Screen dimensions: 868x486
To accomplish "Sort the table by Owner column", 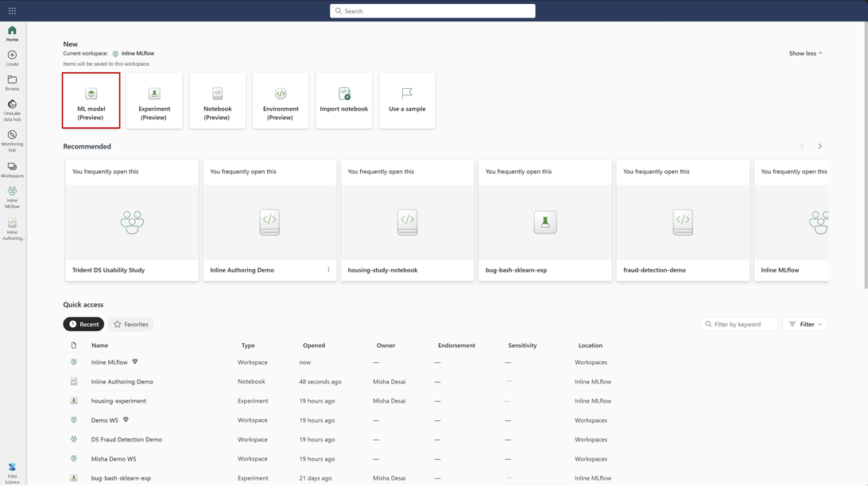I will (x=386, y=345).
